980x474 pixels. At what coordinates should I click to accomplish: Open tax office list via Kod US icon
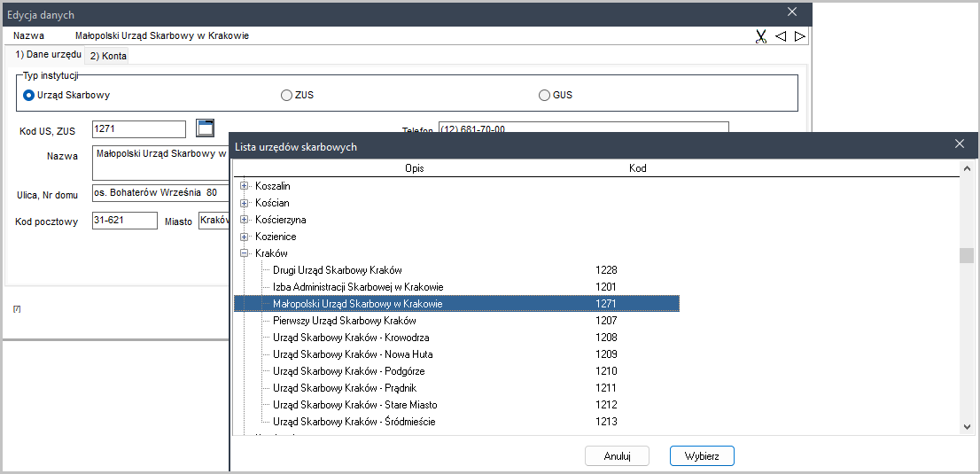[205, 128]
